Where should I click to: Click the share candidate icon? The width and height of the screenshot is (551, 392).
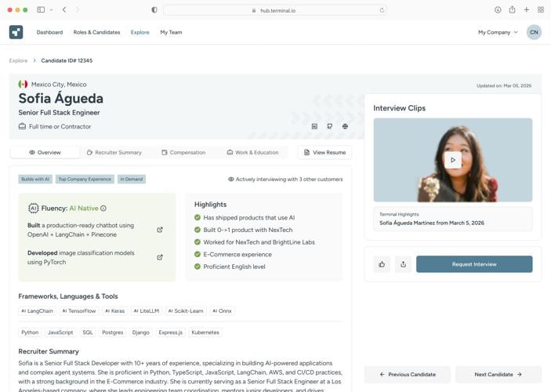[403, 264]
